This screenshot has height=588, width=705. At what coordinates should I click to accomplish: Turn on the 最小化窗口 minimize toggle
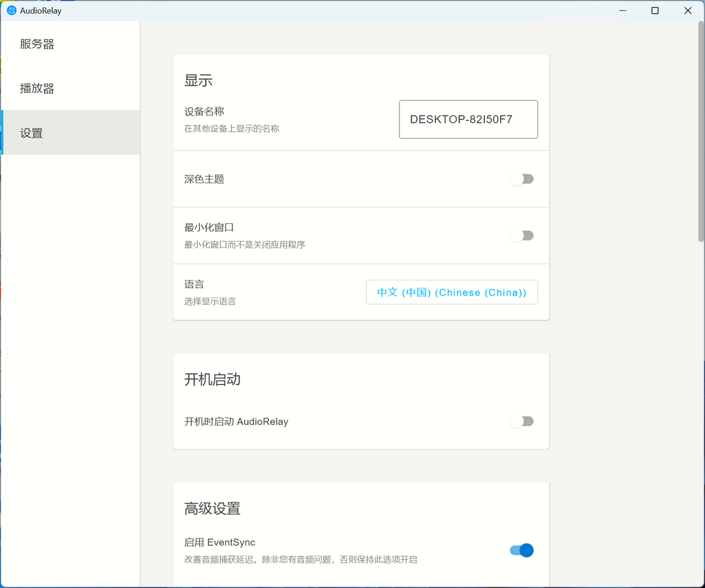(522, 236)
